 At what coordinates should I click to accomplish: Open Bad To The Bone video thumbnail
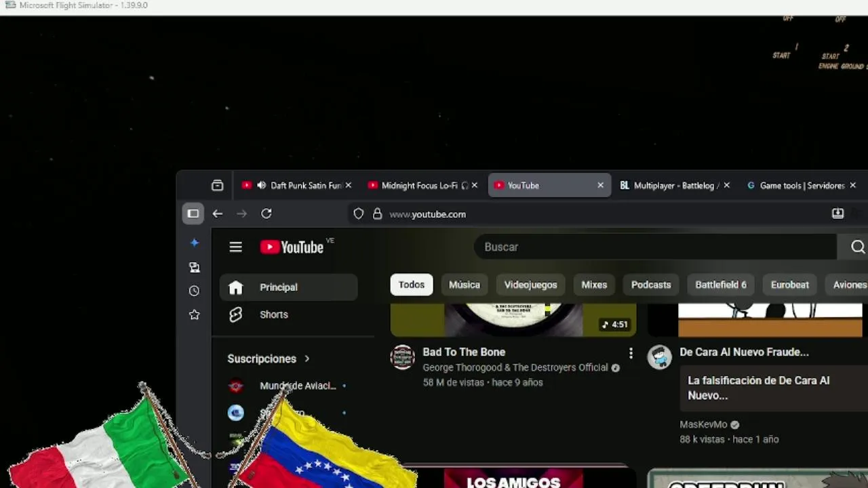[513, 320]
